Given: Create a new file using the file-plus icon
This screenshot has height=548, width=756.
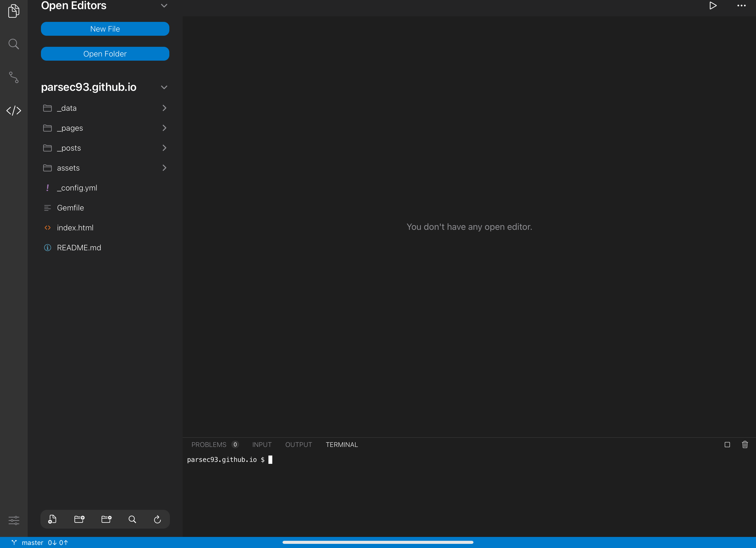Looking at the screenshot, I should [x=52, y=519].
